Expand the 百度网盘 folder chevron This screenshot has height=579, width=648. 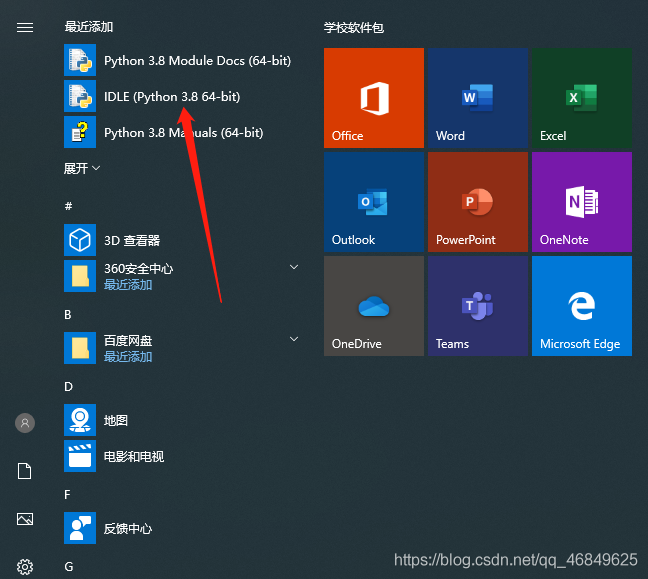pos(294,339)
